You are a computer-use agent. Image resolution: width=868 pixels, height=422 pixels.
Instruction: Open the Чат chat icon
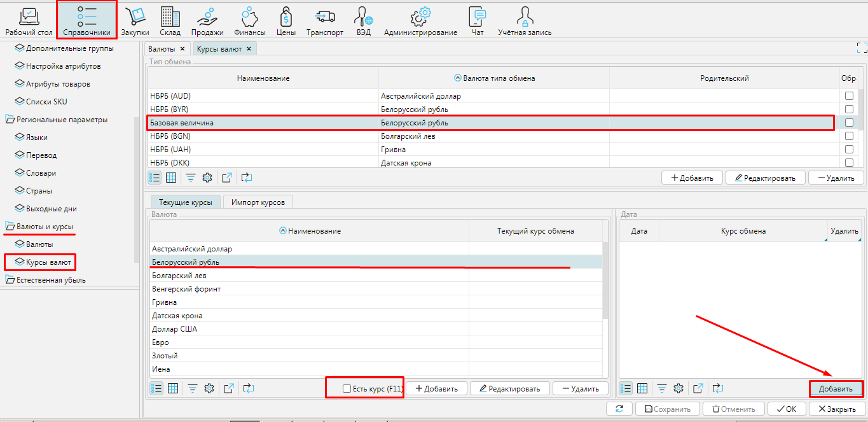click(477, 17)
